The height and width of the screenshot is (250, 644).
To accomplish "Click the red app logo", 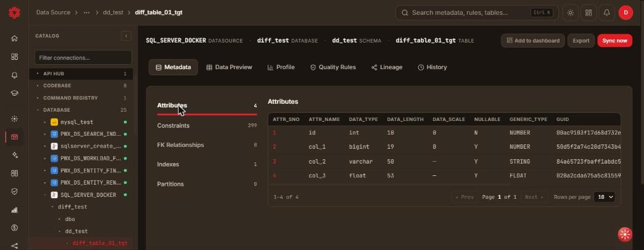I will [14, 13].
